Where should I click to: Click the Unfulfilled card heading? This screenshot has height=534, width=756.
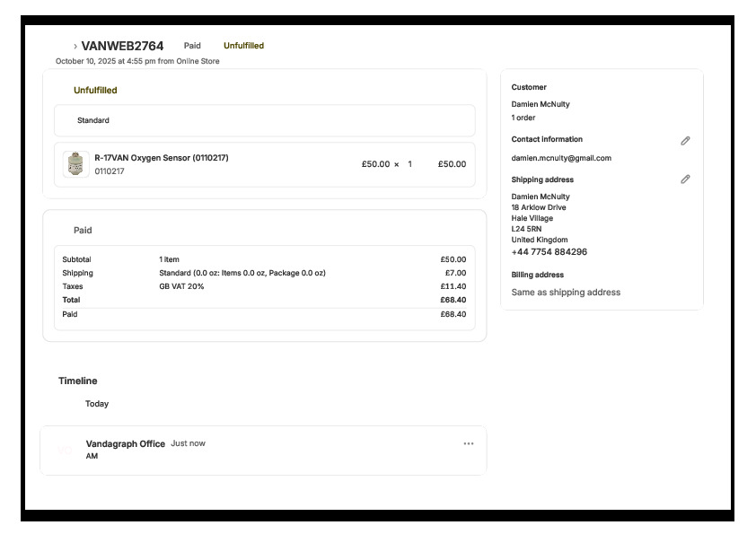coord(95,91)
